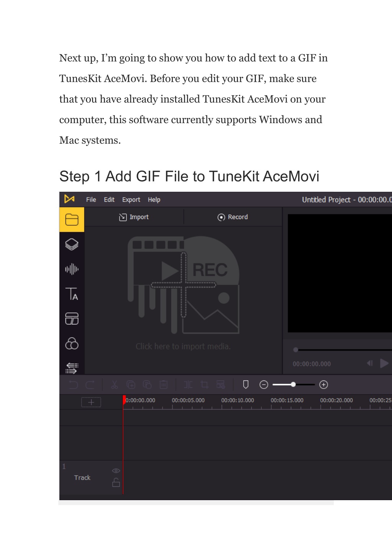
Task: Zoom in timeline with plus icon
Action: (323, 385)
